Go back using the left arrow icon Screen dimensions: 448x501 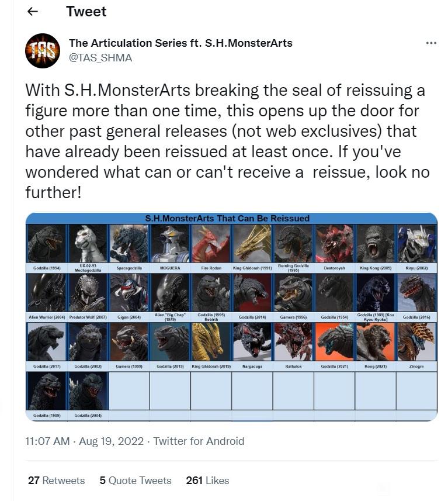point(33,12)
